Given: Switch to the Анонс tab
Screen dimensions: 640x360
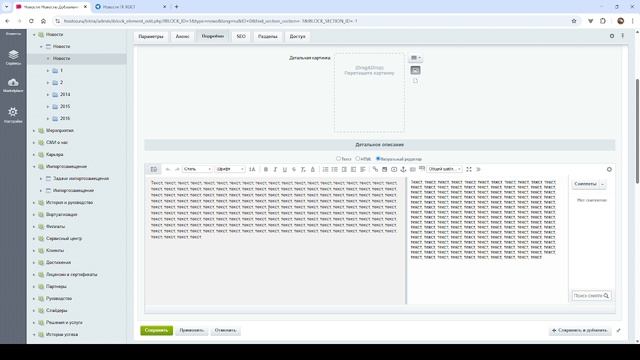Looking at the screenshot, I should [182, 36].
